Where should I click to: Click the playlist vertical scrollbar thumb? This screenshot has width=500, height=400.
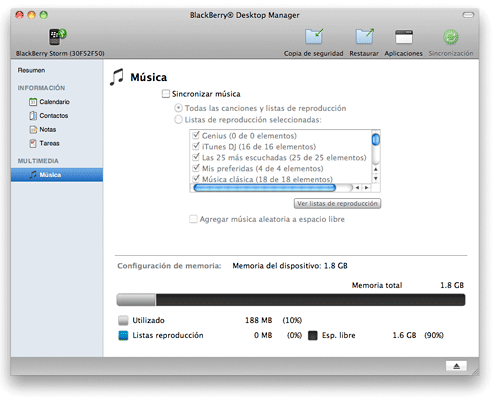(376, 139)
